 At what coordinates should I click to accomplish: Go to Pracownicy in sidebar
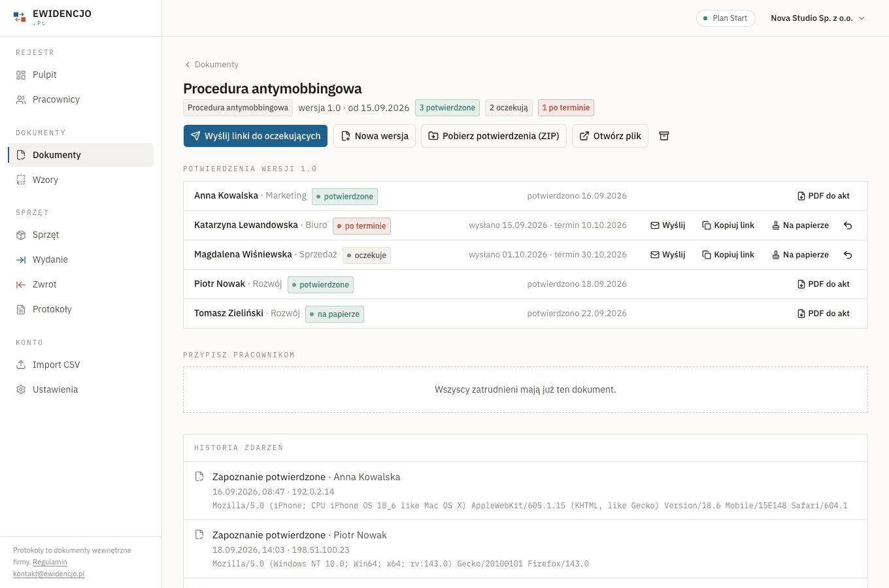coord(80,99)
